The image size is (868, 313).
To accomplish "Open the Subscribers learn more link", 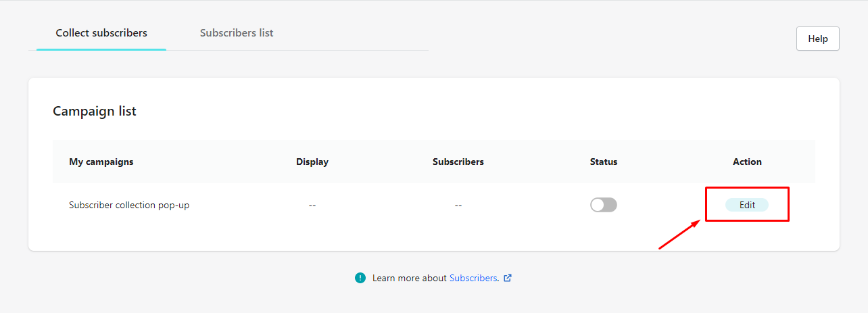I will point(473,278).
